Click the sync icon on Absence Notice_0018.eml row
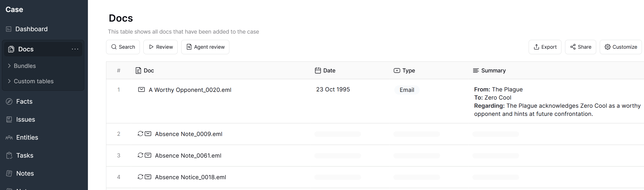 click(140, 177)
